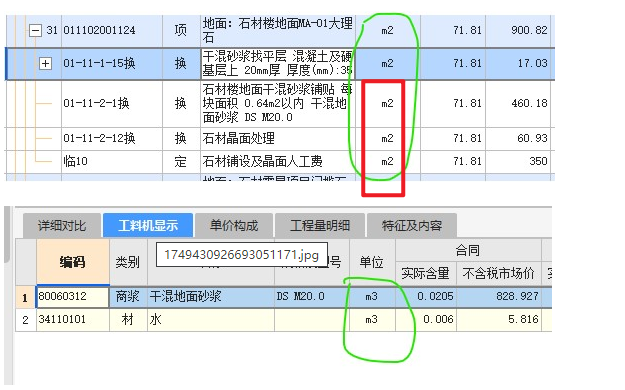Click the 编码 column header

click(73, 262)
